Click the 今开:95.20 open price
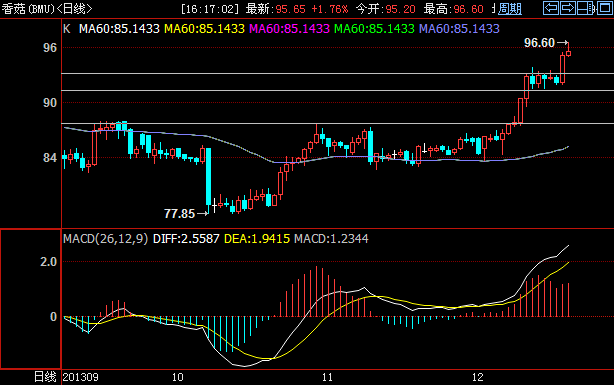 point(385,9)
